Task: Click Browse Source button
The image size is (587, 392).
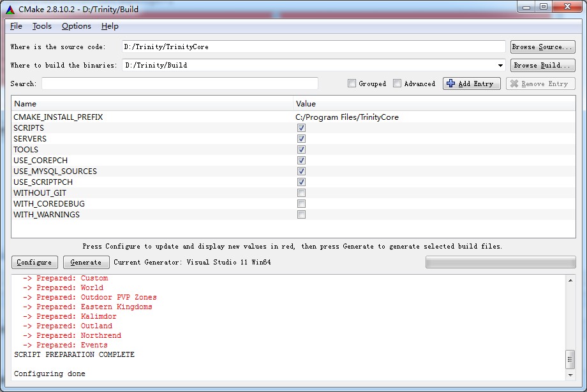Action: [542, 47]
